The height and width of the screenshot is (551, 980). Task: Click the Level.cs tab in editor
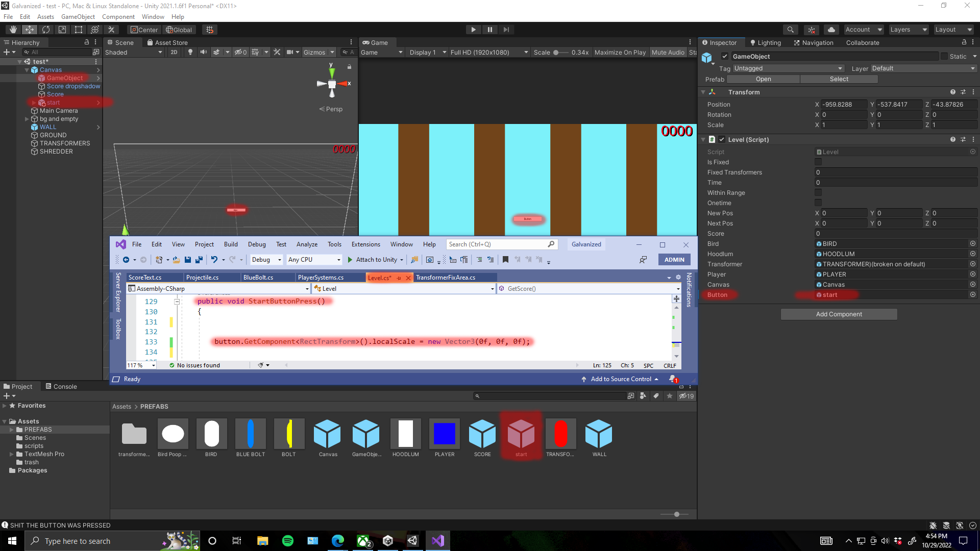(379, 277)
